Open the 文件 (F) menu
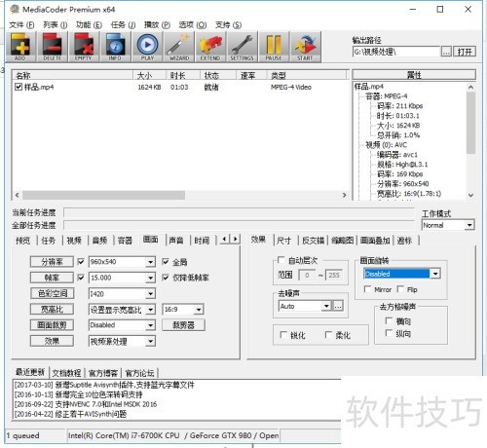The image size is (487, 448). pos(21,24)
